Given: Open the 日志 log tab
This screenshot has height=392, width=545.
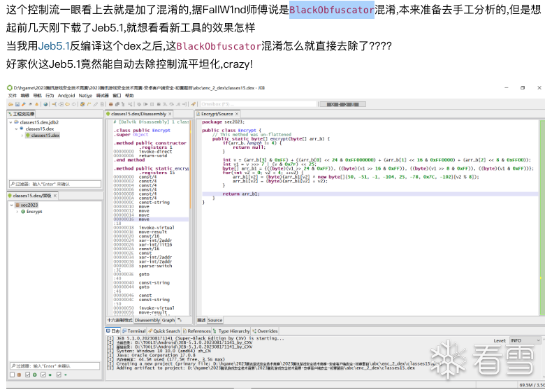Looking at the screenshot, I should pos(113,331).
